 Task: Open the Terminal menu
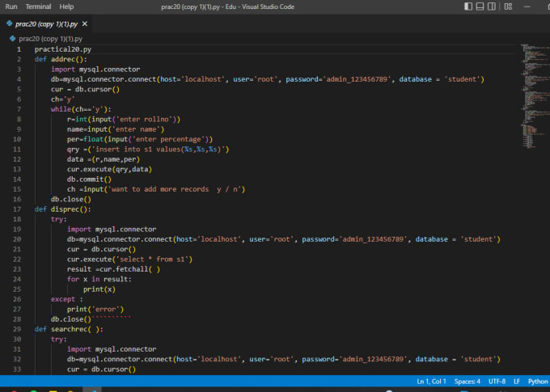38,6
